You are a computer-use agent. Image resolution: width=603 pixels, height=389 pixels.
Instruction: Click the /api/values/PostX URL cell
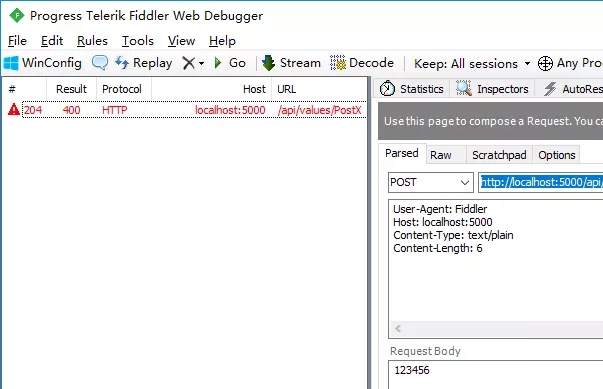point(320,110)
